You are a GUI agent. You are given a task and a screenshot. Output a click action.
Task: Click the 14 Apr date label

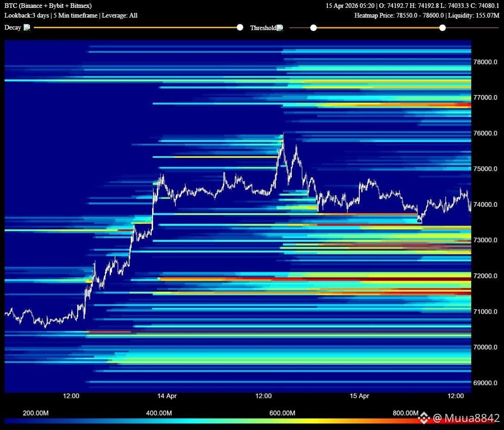[167, 396]
